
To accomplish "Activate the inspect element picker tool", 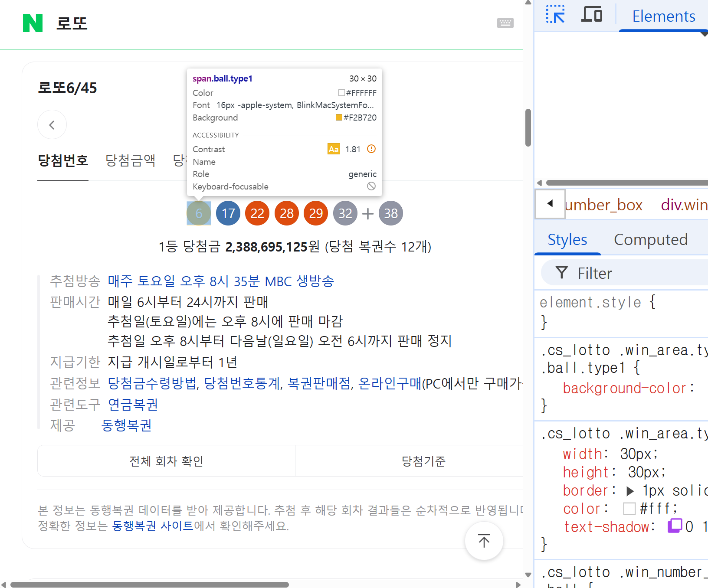I will point(555,14).
